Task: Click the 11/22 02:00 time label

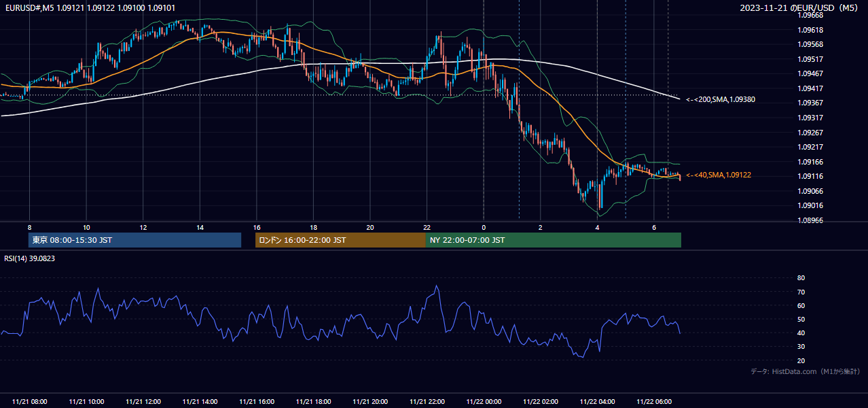Action: pyautogui.click(x=541, y=402)
